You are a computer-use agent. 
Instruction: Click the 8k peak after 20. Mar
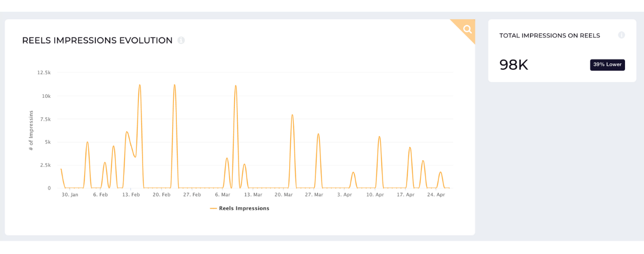tap(292, 115)
